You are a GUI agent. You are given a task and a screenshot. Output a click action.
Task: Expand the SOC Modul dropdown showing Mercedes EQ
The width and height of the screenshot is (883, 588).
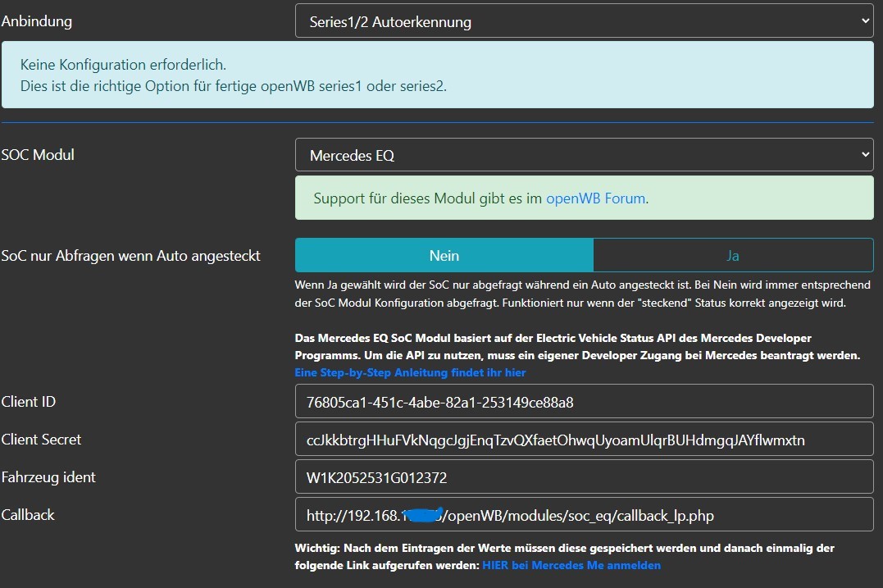coord(584,155)
